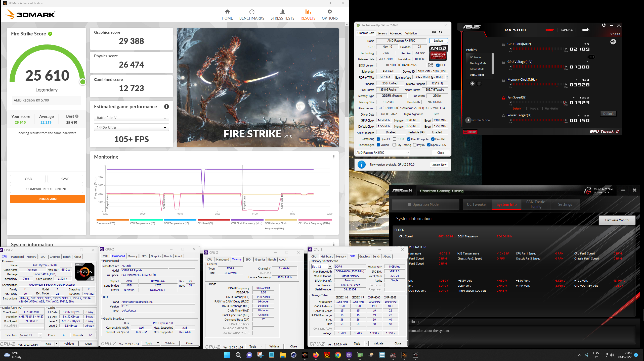Open 3DMark Stress Tests section
The width and height of the screenshot is (644, 361).
pyautogui.click(x=282, y=15)
